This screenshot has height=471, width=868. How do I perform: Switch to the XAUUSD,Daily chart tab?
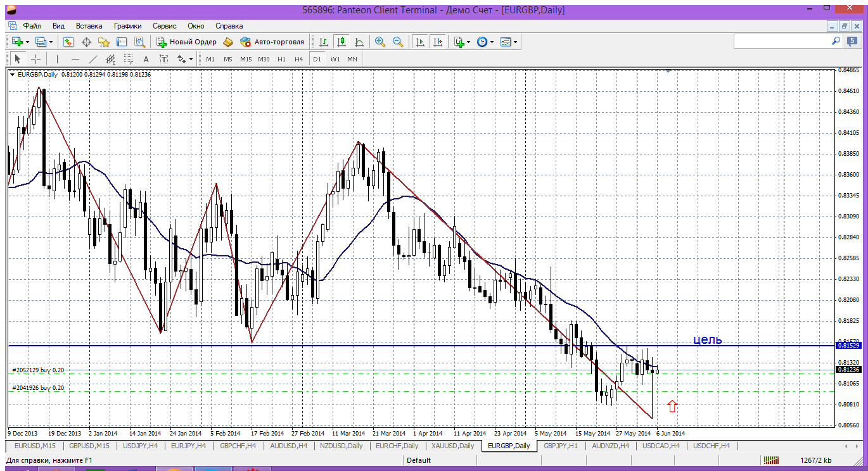[453, 446]
